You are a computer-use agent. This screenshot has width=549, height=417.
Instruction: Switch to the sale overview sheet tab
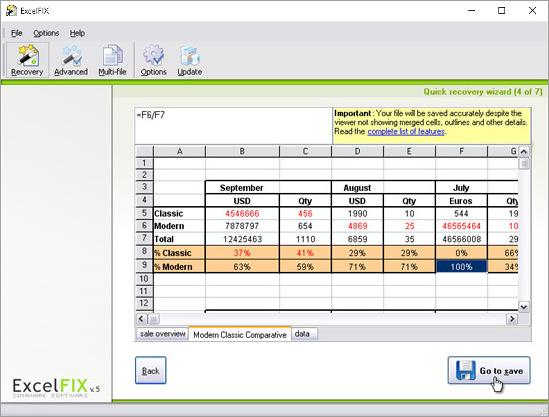[162, 334]
